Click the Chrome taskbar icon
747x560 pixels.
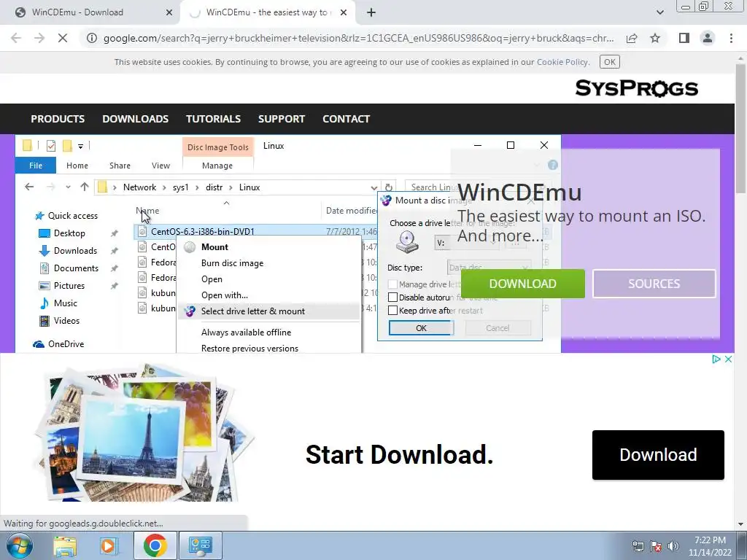[x=155, y=545]
